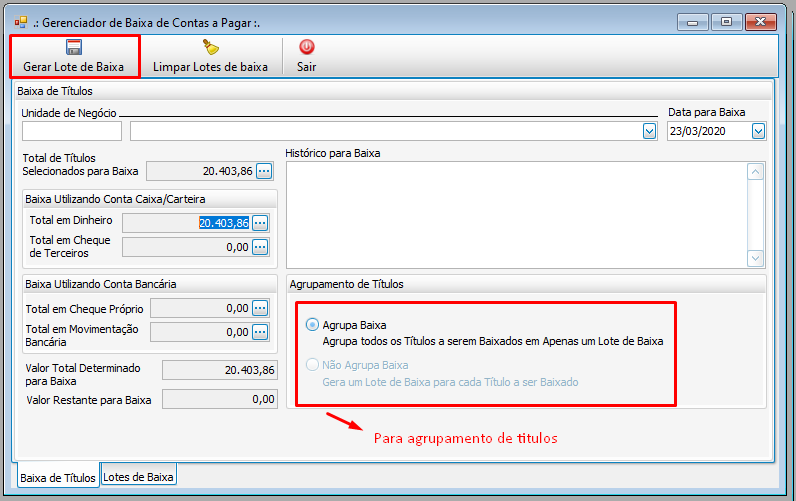Click the Sair label in toolbar
This screenshot has width=796, height=501.
(307, 67)
